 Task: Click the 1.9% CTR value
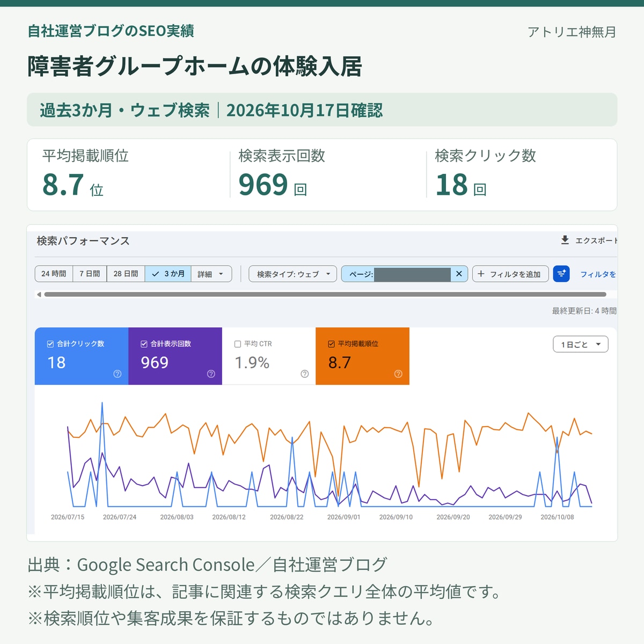tap(252, 363)
